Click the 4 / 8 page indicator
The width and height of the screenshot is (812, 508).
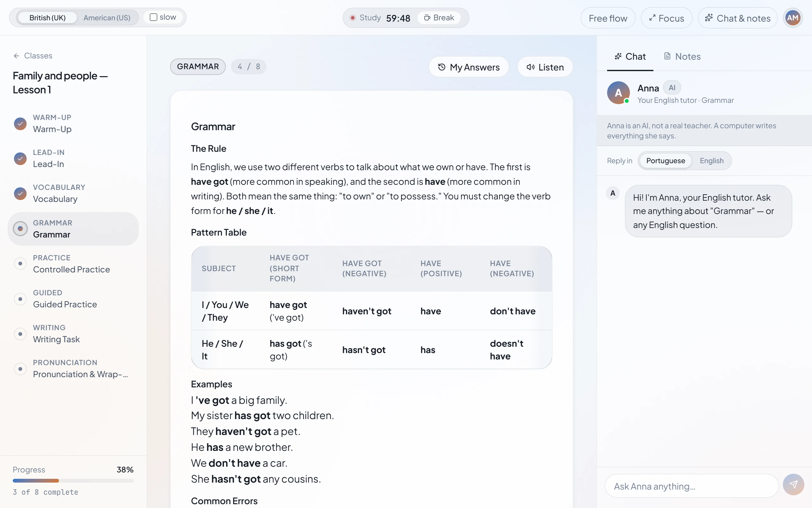(x=249, y=67)
